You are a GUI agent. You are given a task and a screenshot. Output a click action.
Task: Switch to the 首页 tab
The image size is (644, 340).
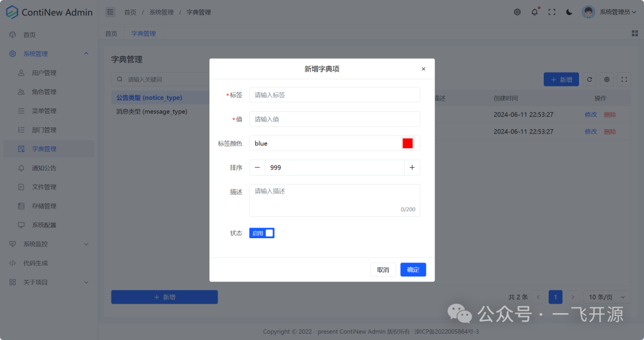click(x=111, y=33)
